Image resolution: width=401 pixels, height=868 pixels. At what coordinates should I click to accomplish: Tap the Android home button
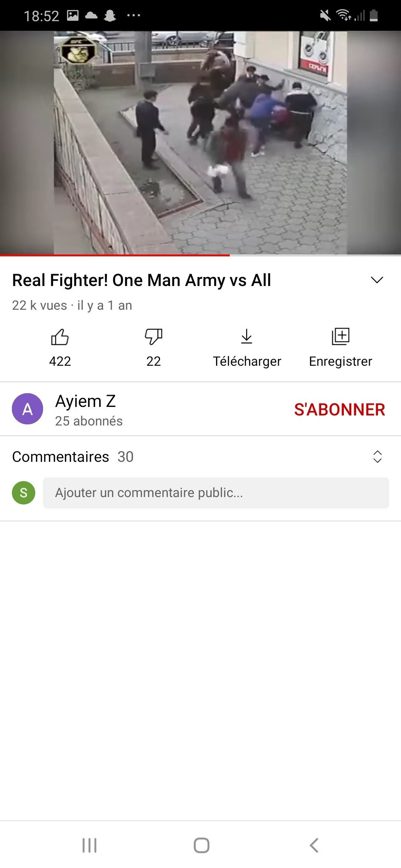point(202,845)
